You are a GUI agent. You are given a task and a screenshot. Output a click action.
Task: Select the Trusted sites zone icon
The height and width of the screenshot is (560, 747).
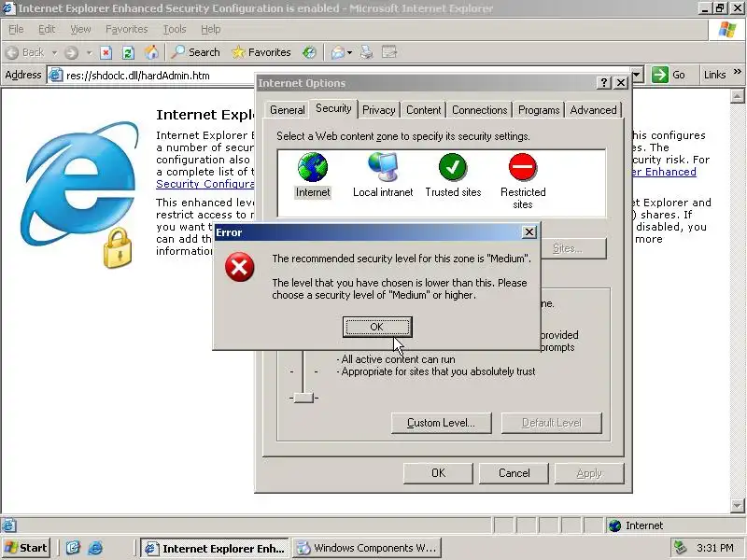coord(453,175)
